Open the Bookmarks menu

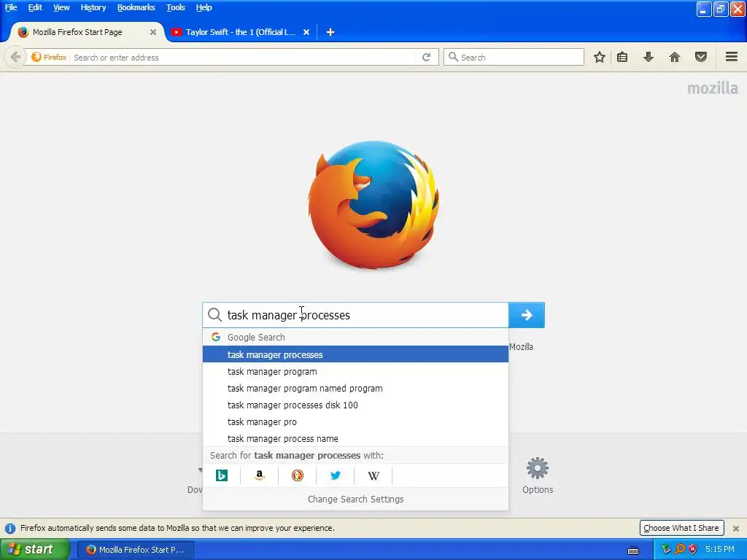(x=136, y=7)
